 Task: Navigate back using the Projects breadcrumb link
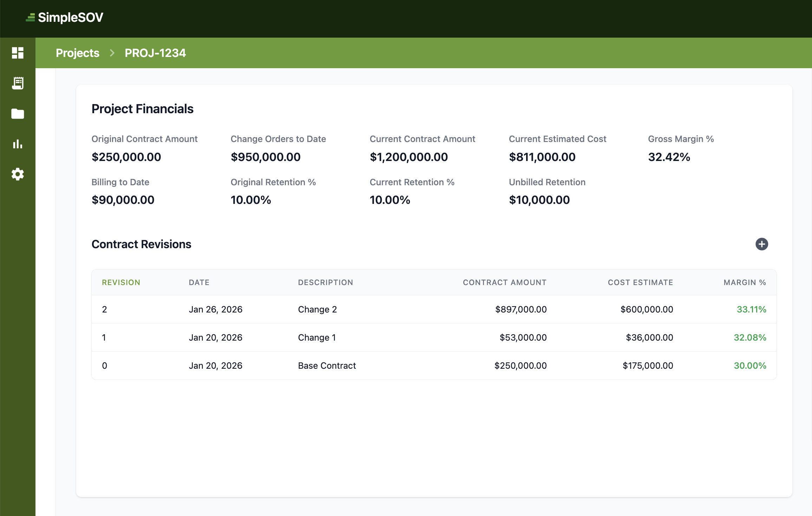tap(78, 53)
